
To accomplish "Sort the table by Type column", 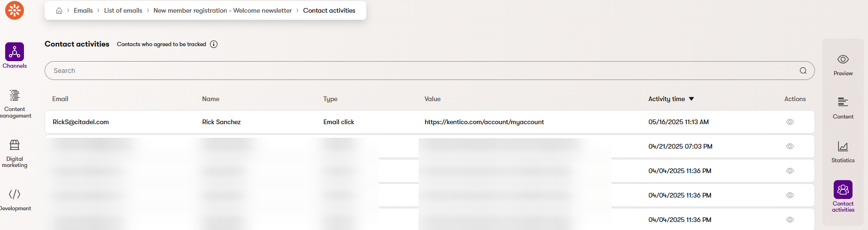I will click(330, 99).
